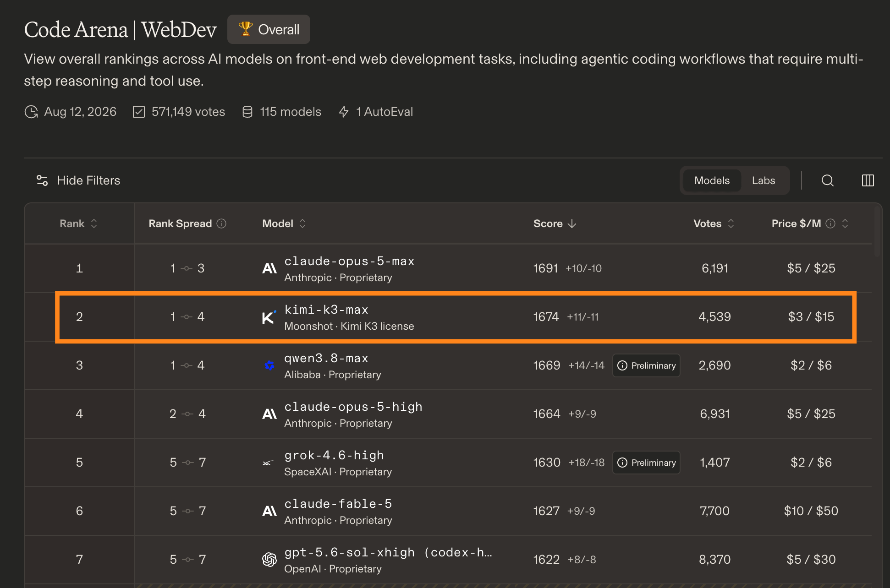
Task: Click the rank spread range icon for claude-opus-5-high
Action: pos(187,414)
